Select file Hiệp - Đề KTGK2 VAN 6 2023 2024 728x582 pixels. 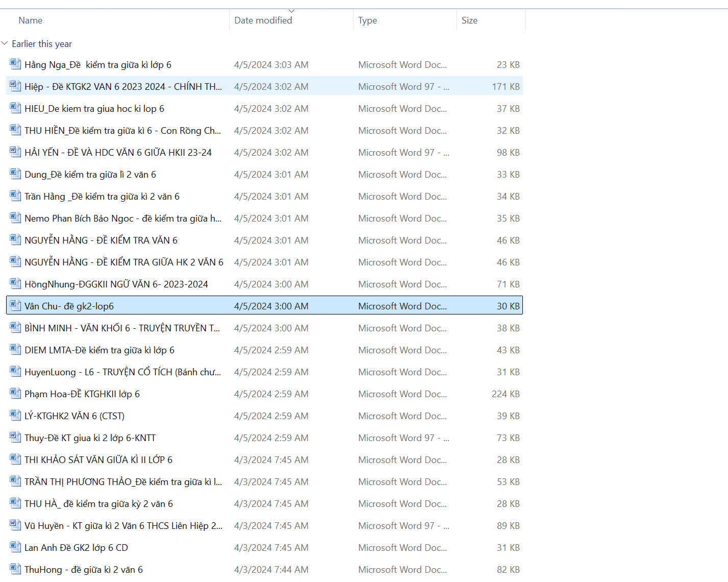tap(123, 87)
